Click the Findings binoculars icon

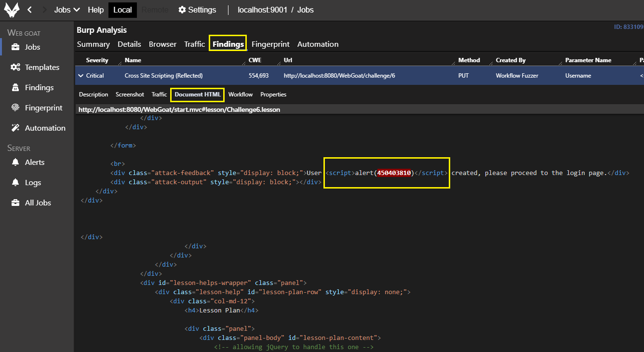point(15,87)
